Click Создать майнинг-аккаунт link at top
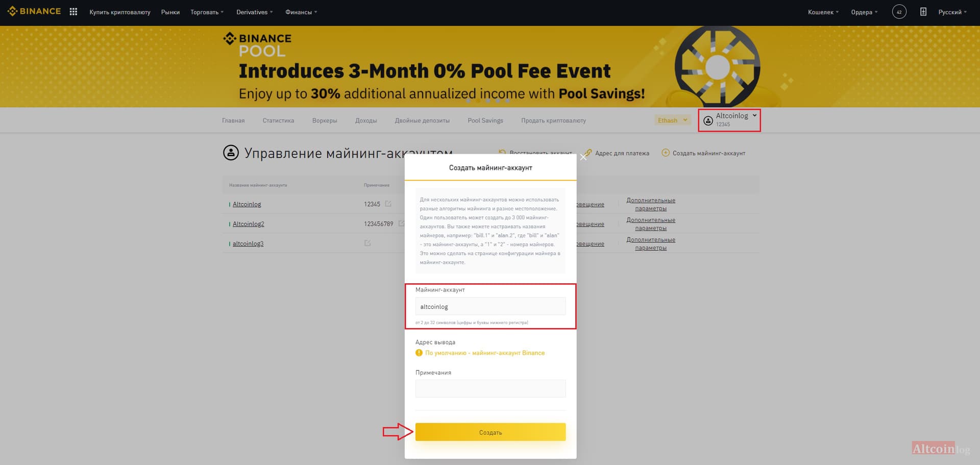The height and width of the screenshot is (465, 980). coord(709,153)
